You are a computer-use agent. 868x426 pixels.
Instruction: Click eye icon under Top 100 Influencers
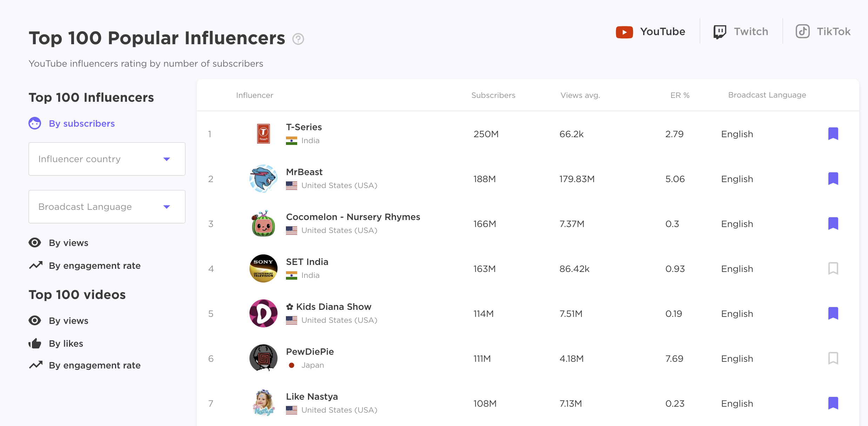click(35, 242)
